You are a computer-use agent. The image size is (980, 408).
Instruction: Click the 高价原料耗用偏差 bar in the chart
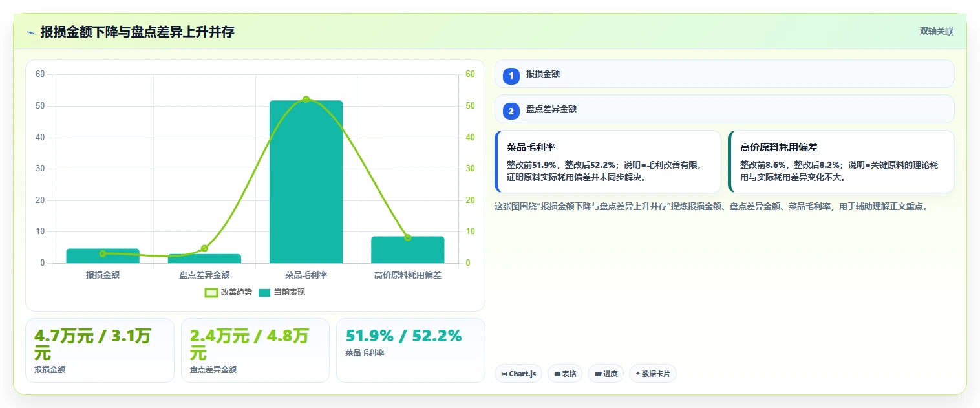click(408, 250)
